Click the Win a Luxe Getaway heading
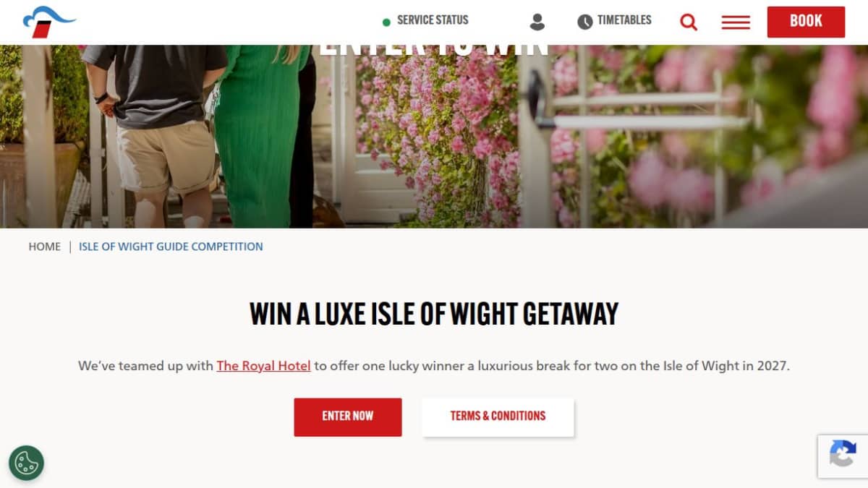Viewport: 868px width, 488px height. click(x=434, y=314)
